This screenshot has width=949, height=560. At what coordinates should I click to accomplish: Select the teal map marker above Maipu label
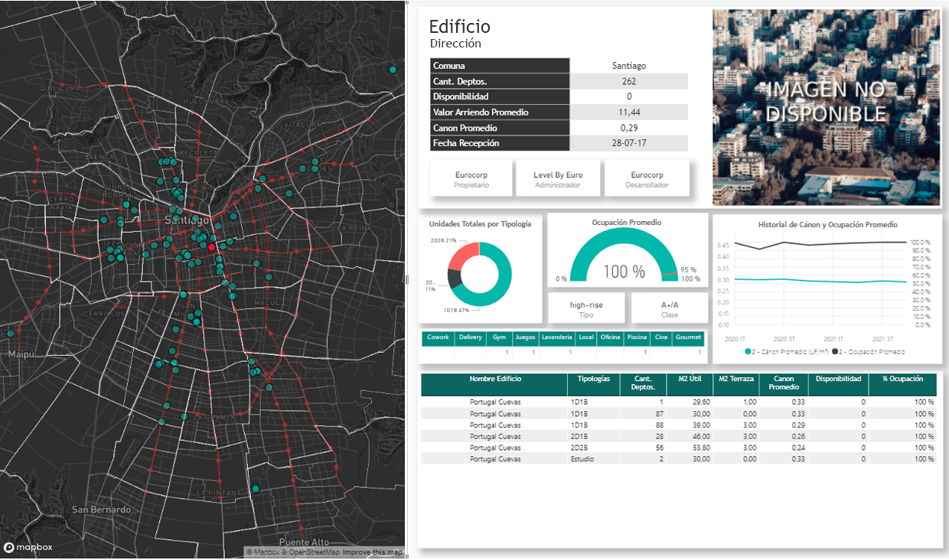pyautogui.click(x=11, y=334)
